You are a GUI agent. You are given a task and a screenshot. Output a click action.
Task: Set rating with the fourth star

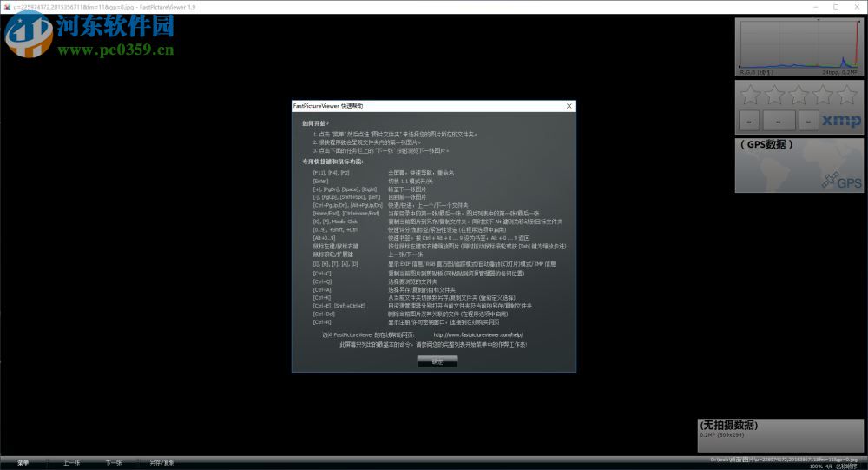click(x=823, y=95)
